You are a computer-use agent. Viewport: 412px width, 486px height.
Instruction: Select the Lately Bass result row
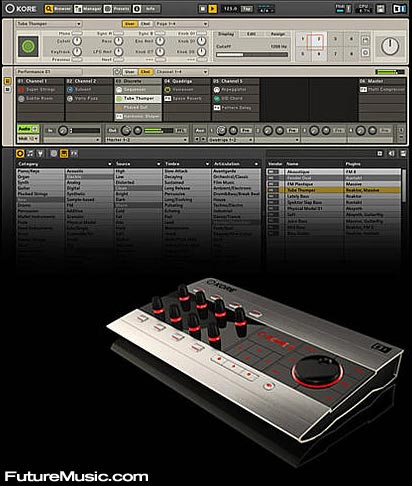pos(333,196)
